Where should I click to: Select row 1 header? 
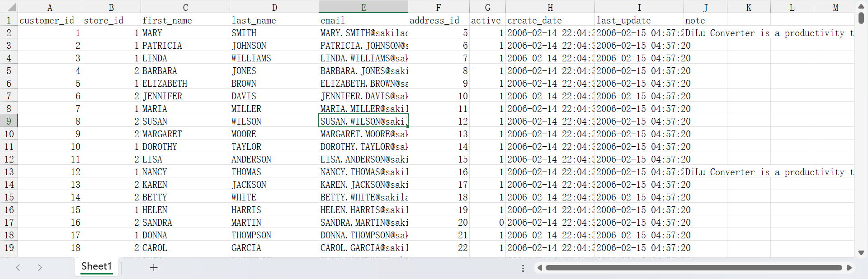[9, 20]
